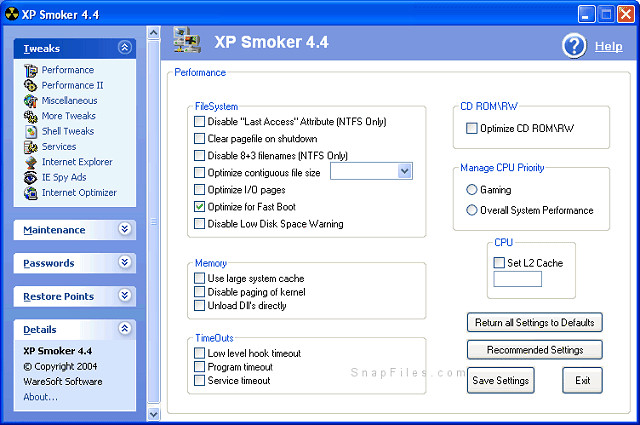The width and height of the screenshot is (640, 425).
Task: Click the Shell Tweaks icon
Action: (31, 131)
